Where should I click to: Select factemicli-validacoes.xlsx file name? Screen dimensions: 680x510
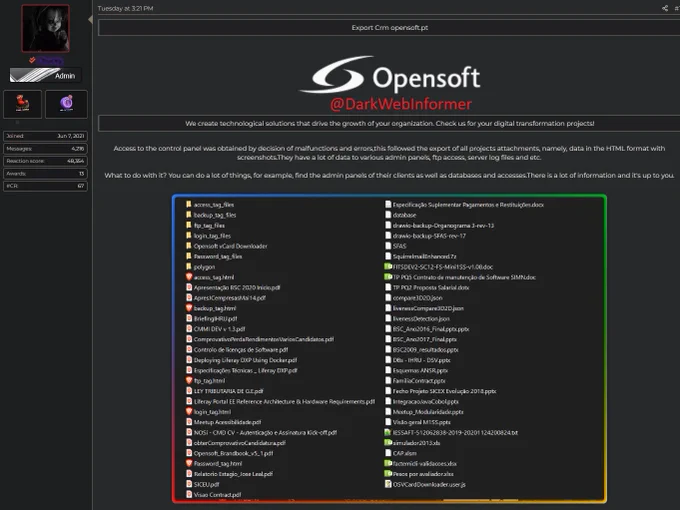click(x=425, y=464)
